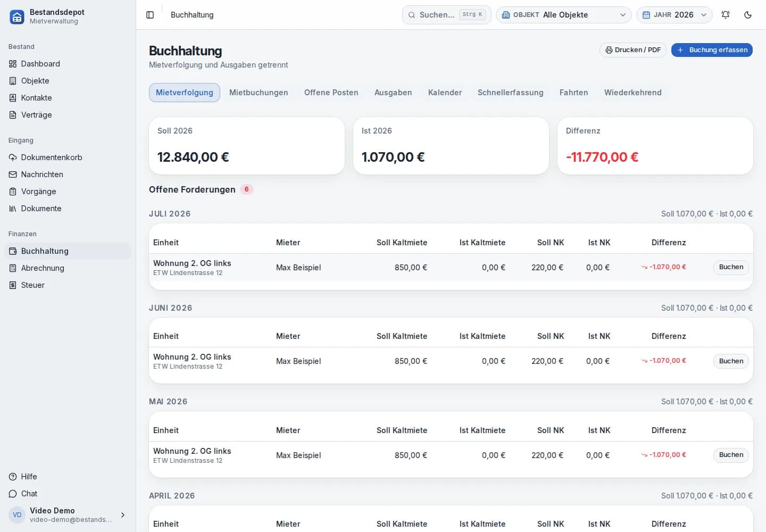The width and height of the screenshot is (766, 532).
Task: Toggle dark mode moon icon
Action: tap(748, 15)
